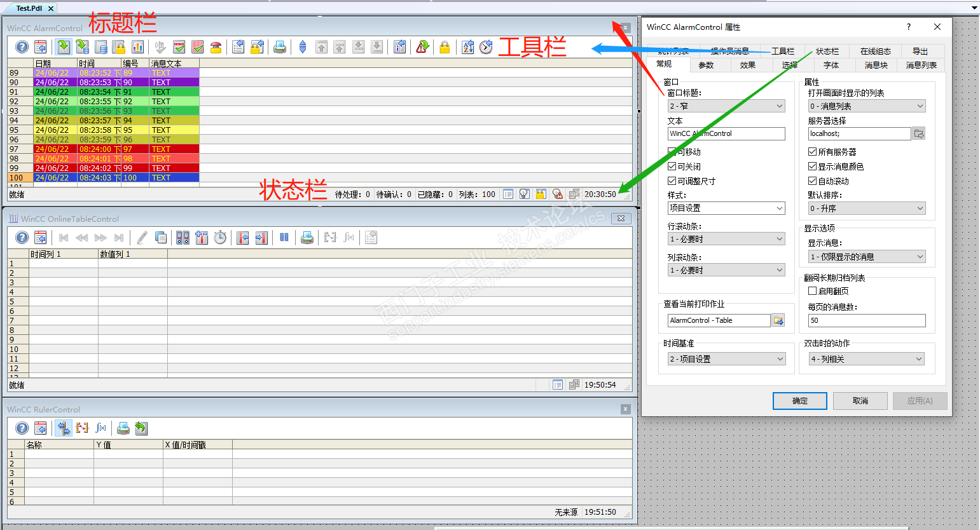The height and width of the screenshot is (530, 980).
Task: Open the lock list in AlarmControl
Action: [x=119, y=47]
